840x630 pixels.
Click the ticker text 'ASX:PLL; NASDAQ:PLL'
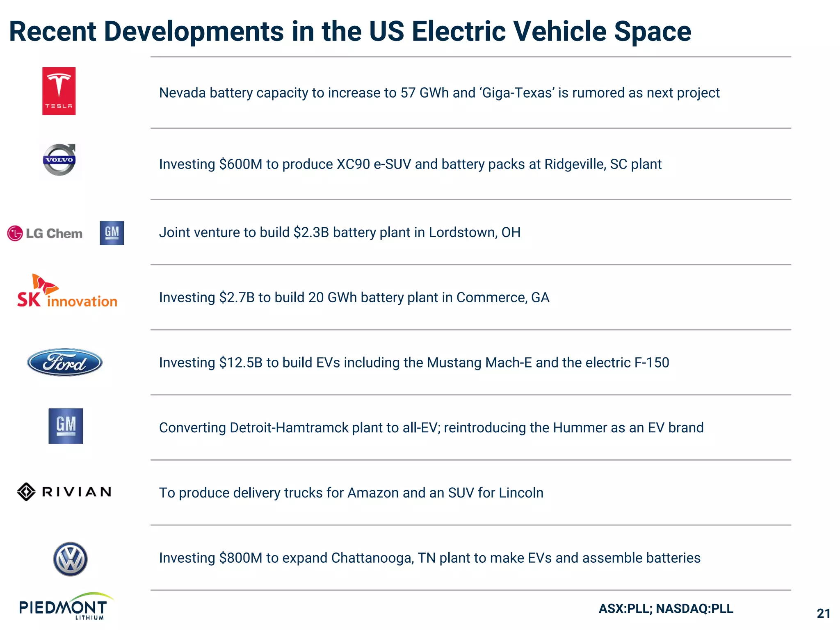coord(666,609)
